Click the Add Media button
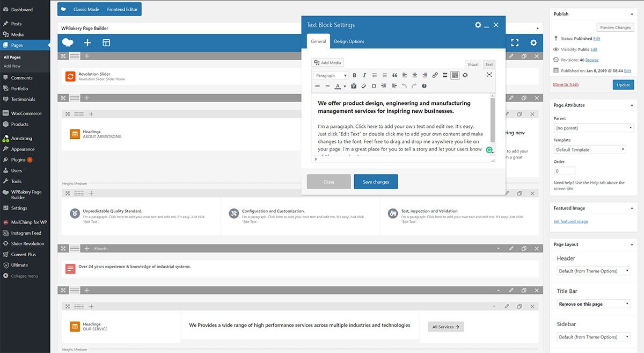Viewport: 644px width, 353px height. click(x=327, y=63)
